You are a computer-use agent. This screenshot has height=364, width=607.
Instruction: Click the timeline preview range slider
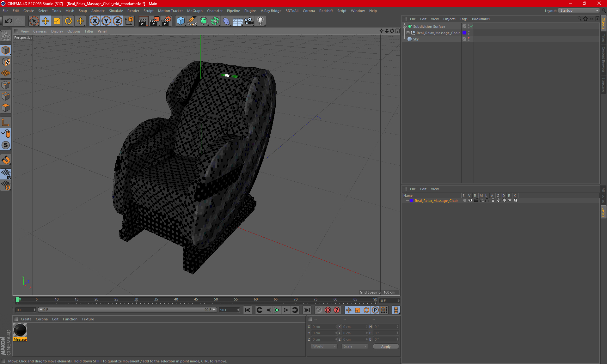(x=127, y=310)
